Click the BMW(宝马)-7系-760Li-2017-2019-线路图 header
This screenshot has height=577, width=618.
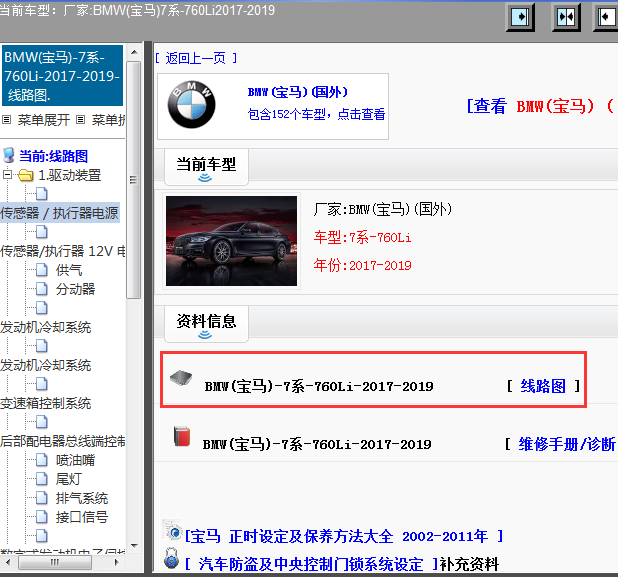[62, 76]
